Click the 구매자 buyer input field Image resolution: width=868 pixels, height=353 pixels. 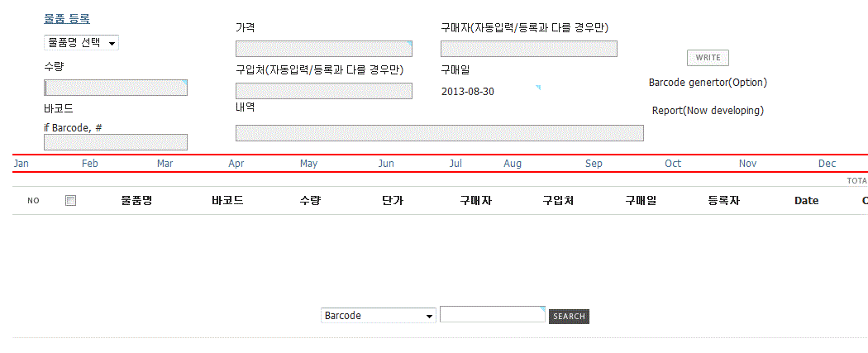pos(529,49)
